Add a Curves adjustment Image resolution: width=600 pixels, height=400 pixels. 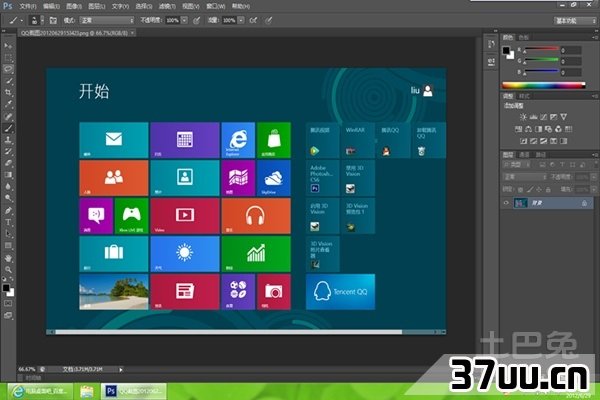click(543, 117)
